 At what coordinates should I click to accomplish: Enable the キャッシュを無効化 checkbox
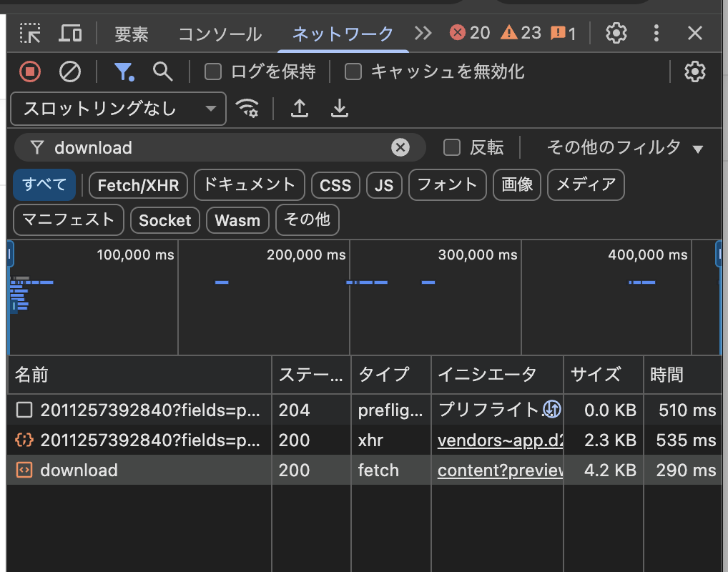[x=353, y=71]
